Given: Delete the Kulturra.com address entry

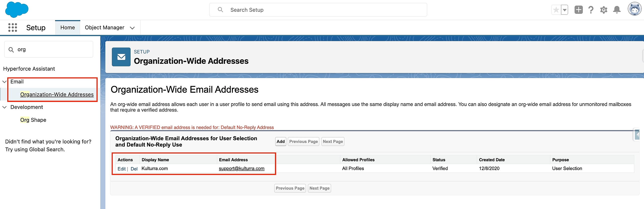Looking at the screenshot, I should click(x=134, y=169).
